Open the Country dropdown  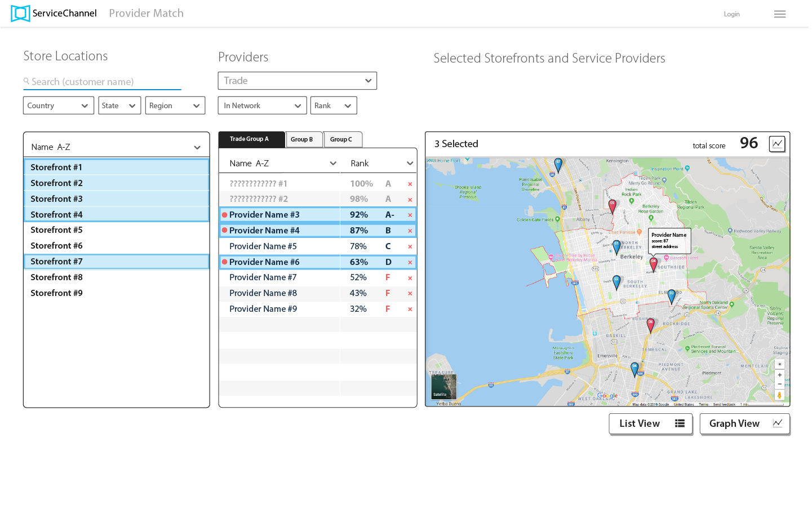[x=59, y=105]
